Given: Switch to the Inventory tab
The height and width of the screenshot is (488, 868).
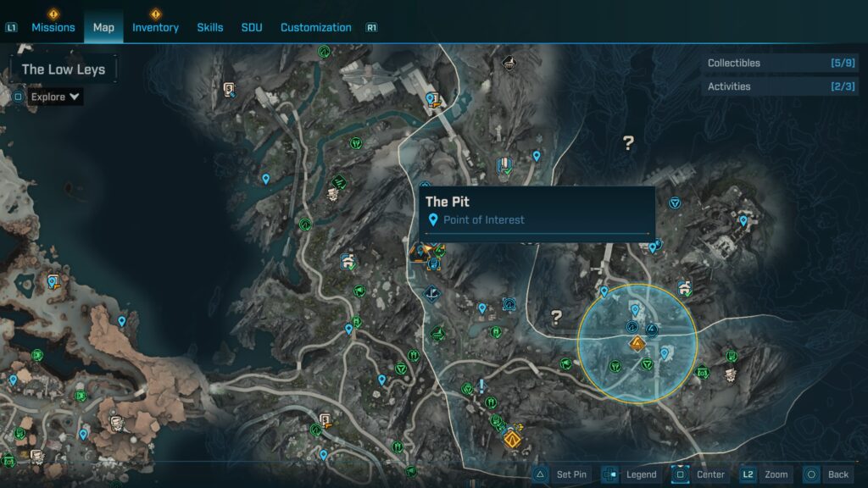Looking at the screenshot, I should [155, 27].
